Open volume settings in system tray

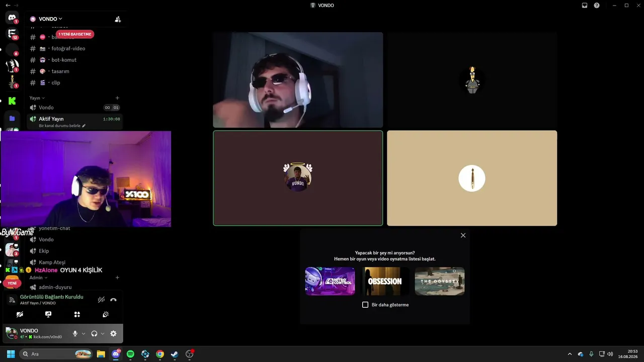pyautogui.click(x=610, y=354)
